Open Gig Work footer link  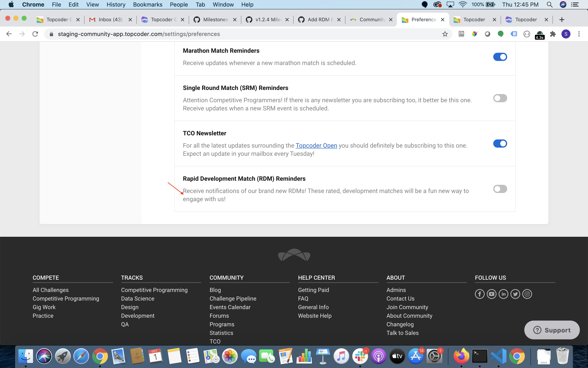[44, 307]
